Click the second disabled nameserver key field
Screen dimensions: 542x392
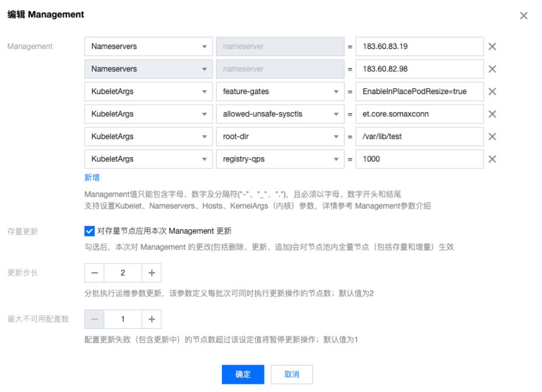(280, 69)
